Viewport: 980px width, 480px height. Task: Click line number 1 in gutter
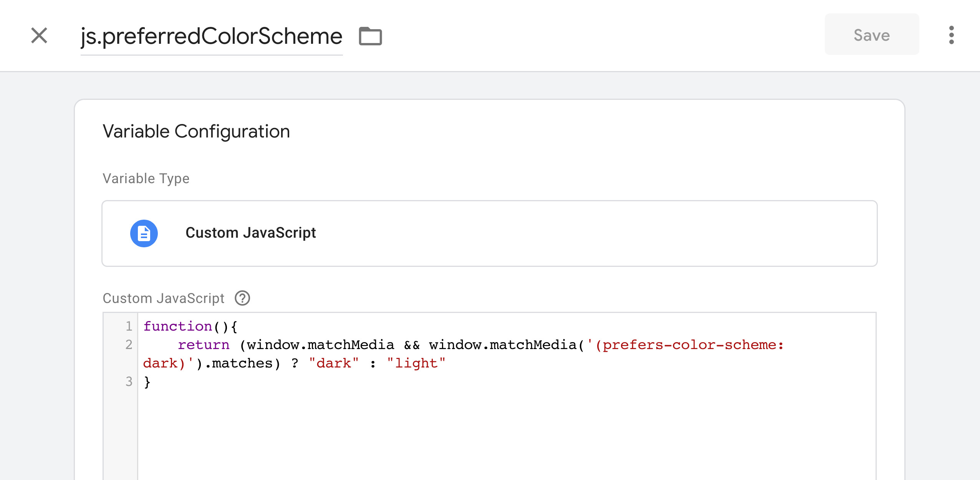129,326
